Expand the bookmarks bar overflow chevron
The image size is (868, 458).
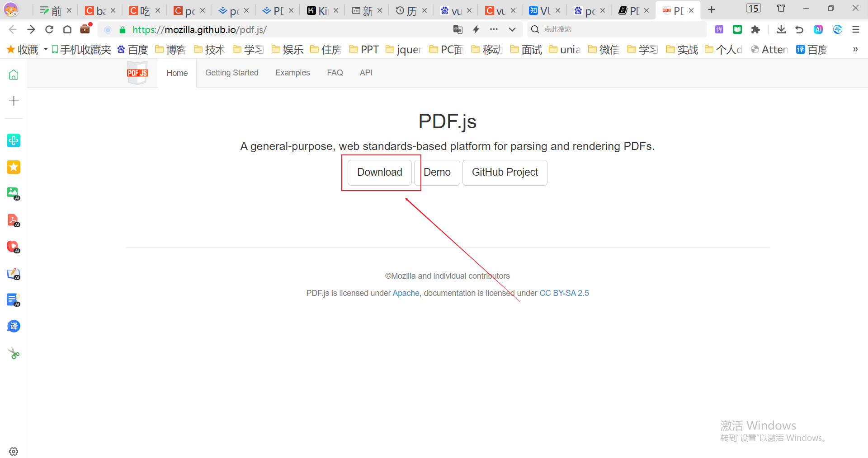[x=855, y=49]
